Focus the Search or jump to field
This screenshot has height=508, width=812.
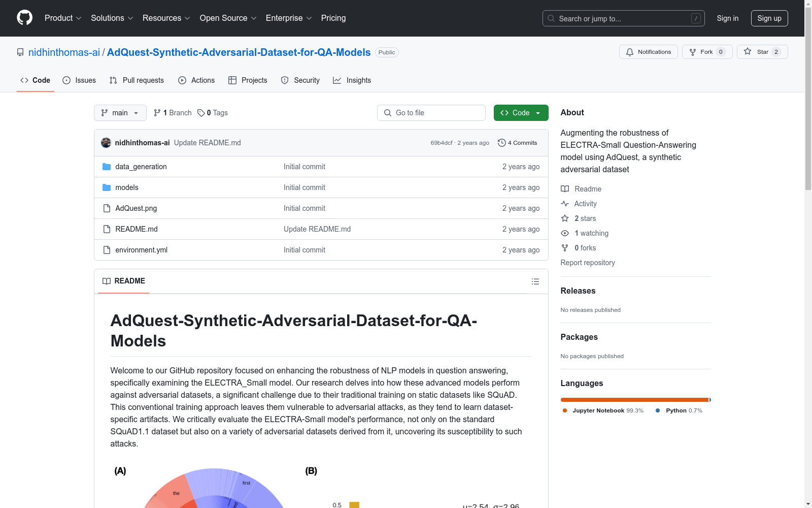tap(624, 18)
